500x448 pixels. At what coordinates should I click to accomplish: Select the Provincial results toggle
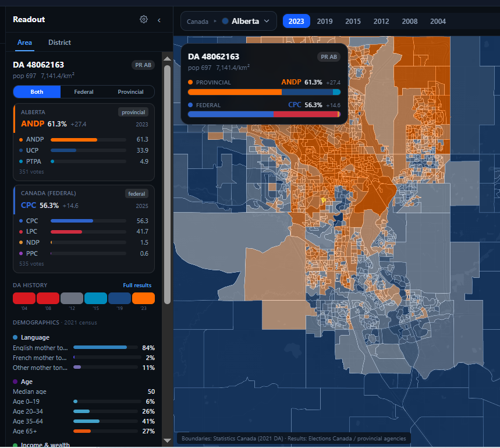tap(130, 92)
